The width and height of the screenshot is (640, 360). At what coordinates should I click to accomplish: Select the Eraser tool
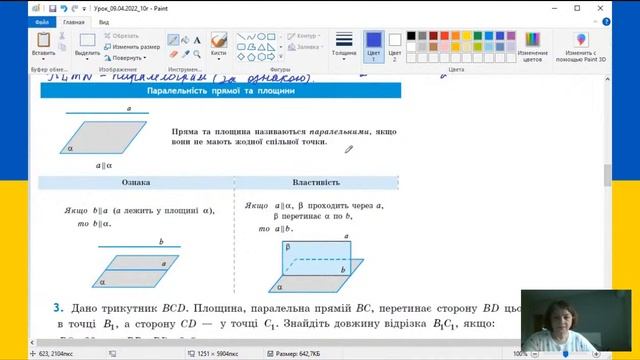point(173,54)
